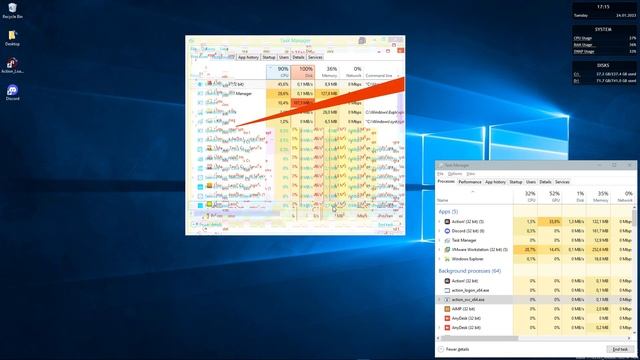Select the Apps (5) group heading

pyautogui.click(x=448, y=211)
